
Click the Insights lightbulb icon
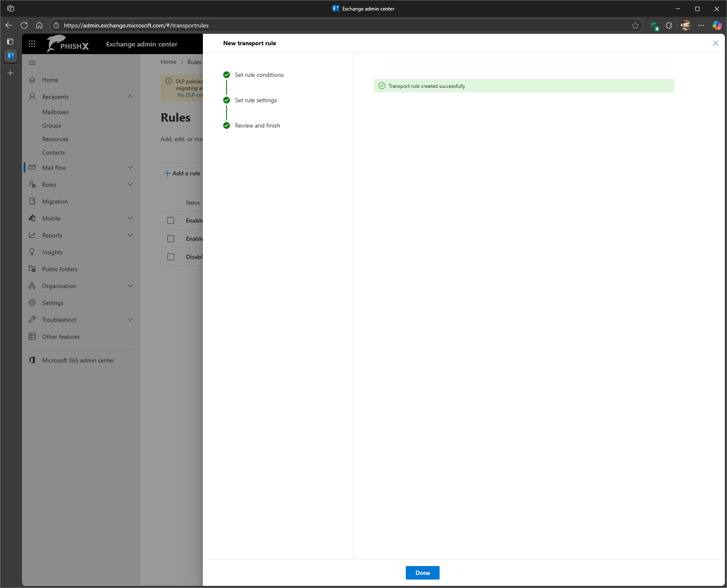(x=32, y=252)
